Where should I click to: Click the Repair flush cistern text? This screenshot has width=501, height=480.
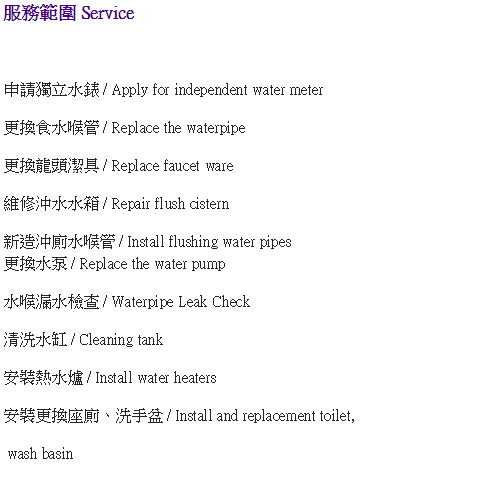point(170,204)
